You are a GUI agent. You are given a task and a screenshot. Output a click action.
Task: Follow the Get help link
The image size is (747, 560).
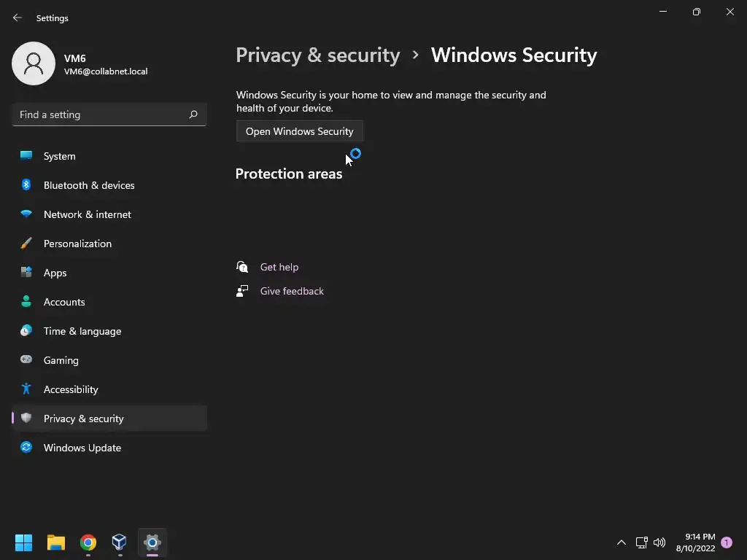click(279, 267)
